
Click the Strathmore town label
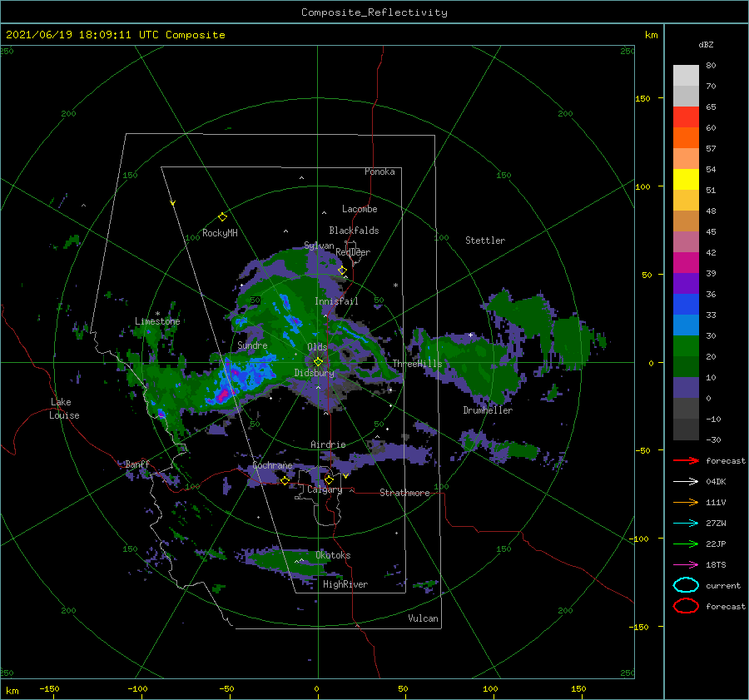pyautogui.click(x=404, y=493)
